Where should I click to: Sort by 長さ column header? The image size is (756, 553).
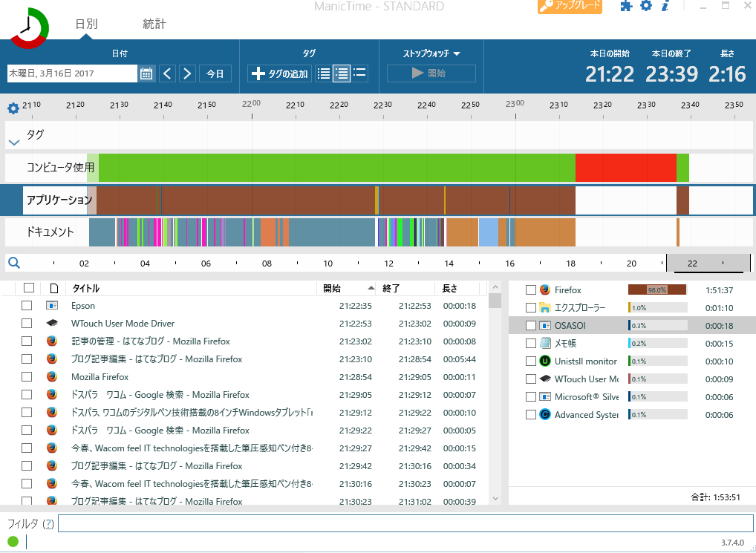[457, 288]
